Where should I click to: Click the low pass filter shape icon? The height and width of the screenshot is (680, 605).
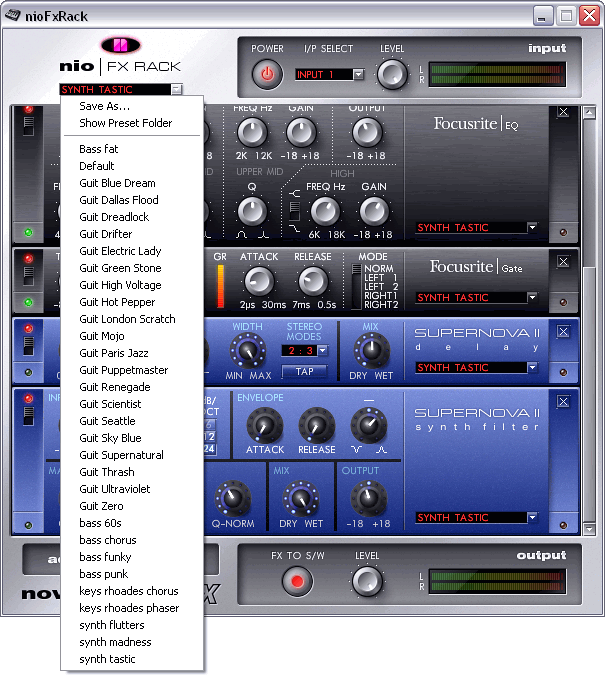pos(294,228)
